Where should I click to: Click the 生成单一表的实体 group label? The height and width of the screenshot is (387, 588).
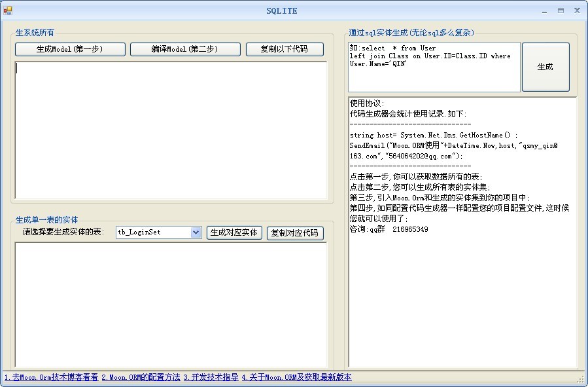coord(46,219)
